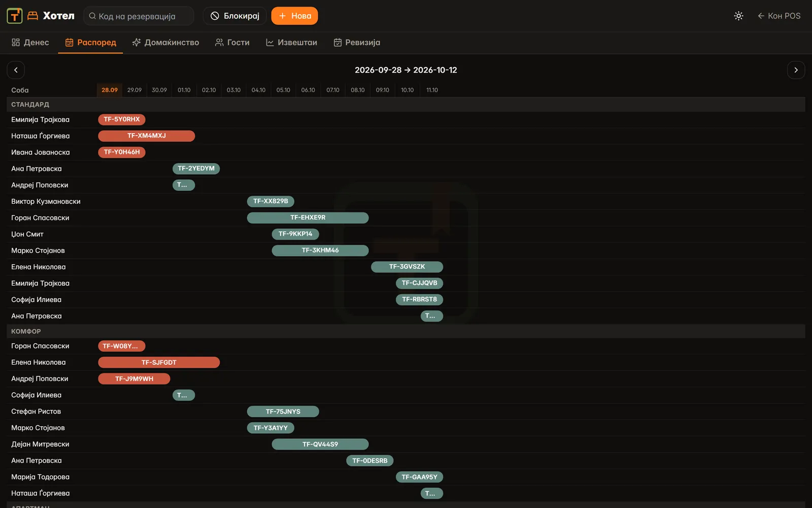Open the Денес dashboard tab
This screenshot has width=812, height=508.
[x=30, y=43]
